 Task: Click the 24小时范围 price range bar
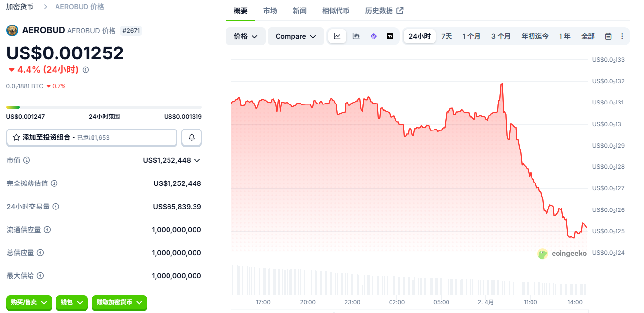tap(104, 107)
